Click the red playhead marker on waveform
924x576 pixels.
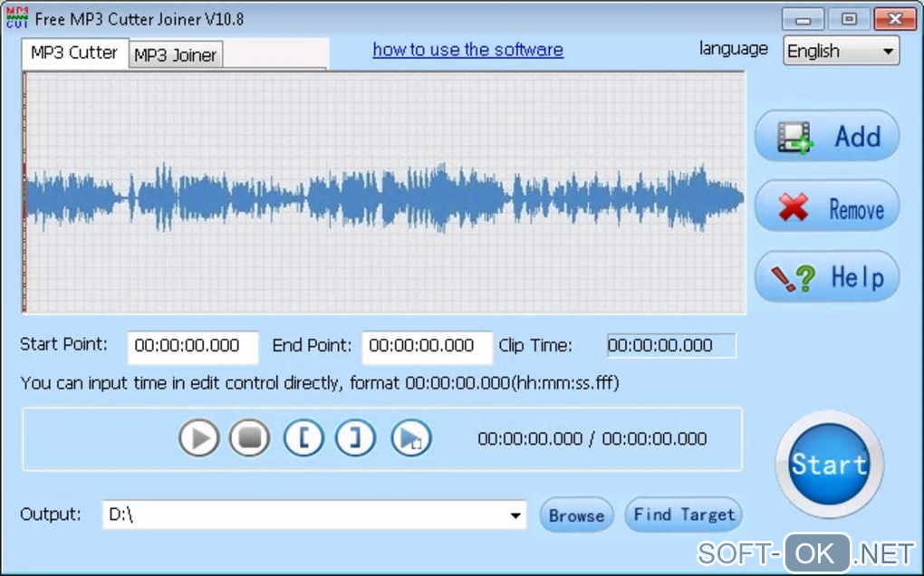point(24,193)
